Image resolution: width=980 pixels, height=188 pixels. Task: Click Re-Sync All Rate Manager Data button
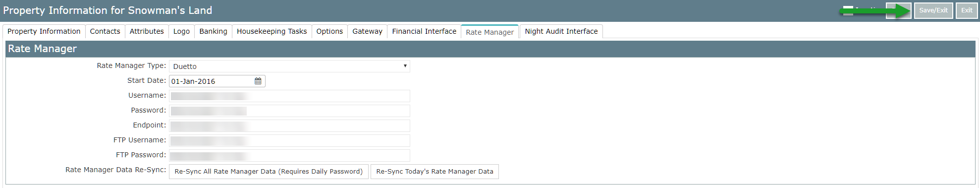tap(269, 172)
